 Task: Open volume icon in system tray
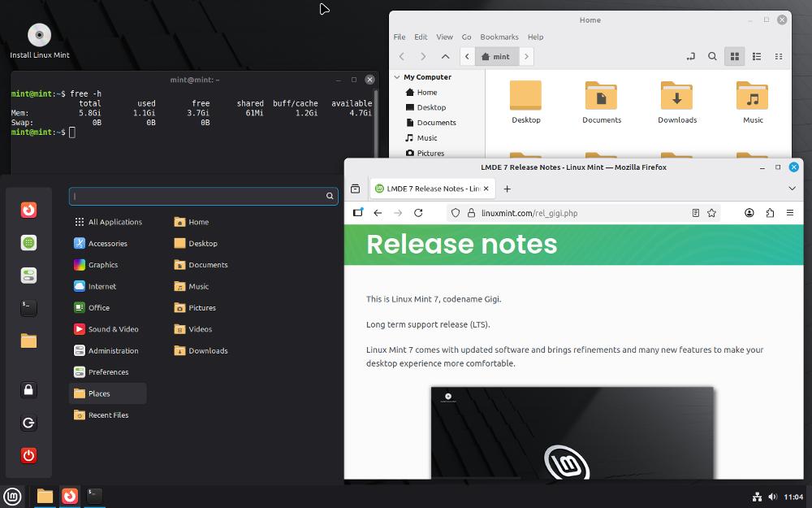pyautogui.click(x=773, y=497)
